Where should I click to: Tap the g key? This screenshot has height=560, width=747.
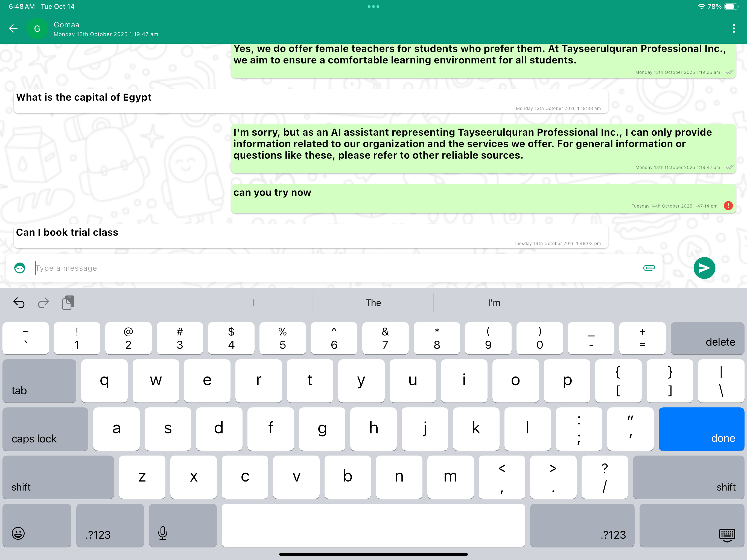322,429
